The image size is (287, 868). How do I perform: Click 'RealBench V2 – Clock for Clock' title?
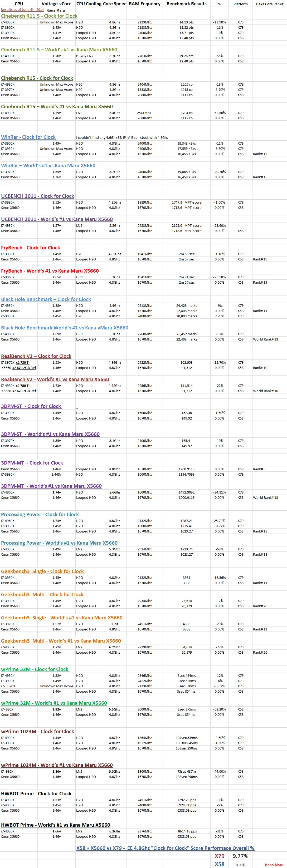point(36,356)
